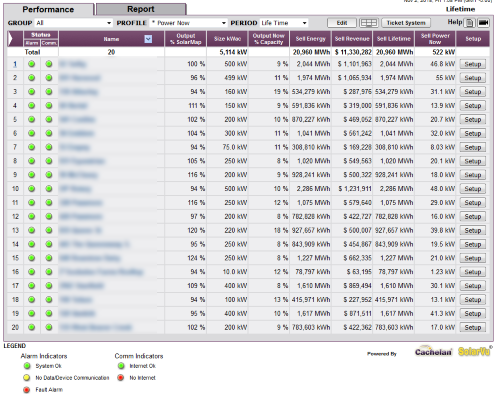The image size is (495, 397).
Task: Click alarm status indicator for row 1
Action: click(32, 64)
